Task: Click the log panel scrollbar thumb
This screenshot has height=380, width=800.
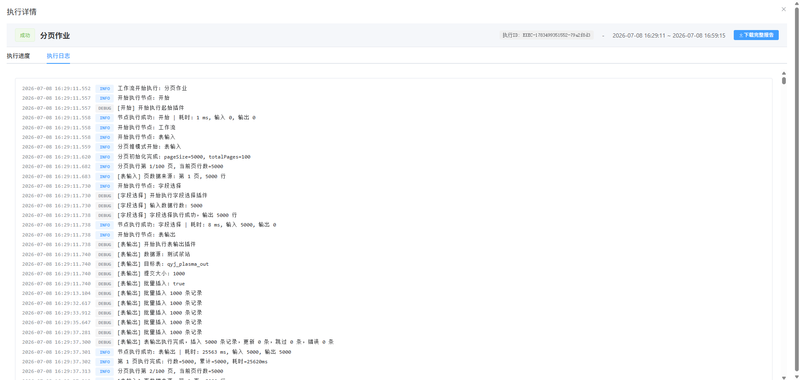Action: click(x=784, y=80)
